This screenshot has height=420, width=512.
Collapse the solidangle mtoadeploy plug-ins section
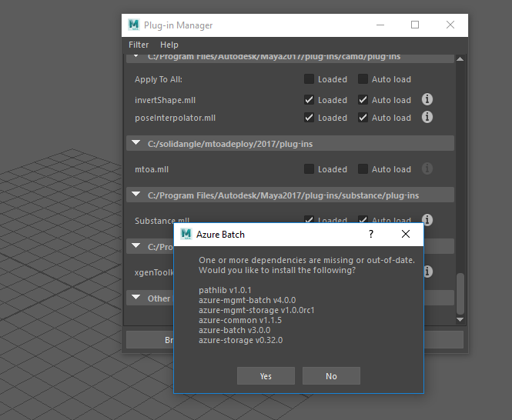coord(136,143)
